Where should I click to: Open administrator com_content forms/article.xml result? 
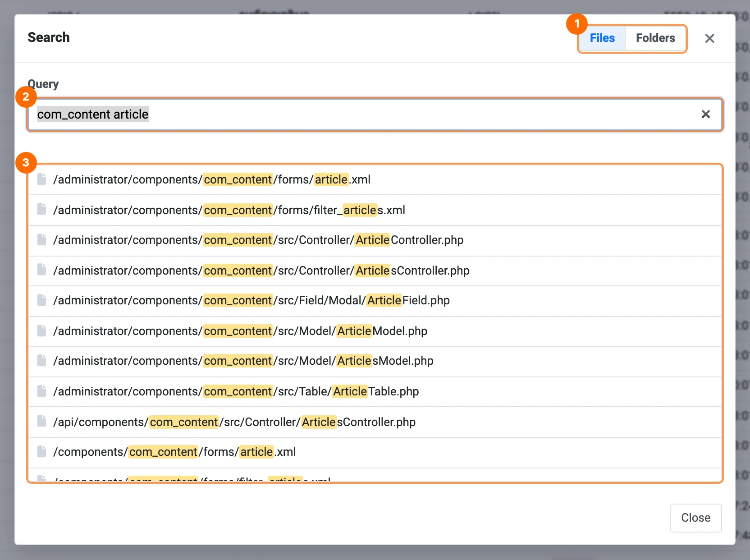(375, 179)
